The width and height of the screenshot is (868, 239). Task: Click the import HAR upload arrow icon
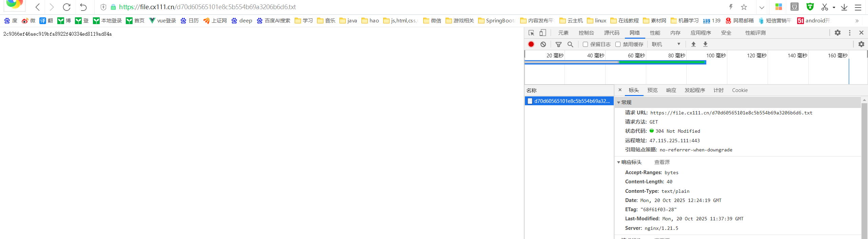(x=693, y=44)
